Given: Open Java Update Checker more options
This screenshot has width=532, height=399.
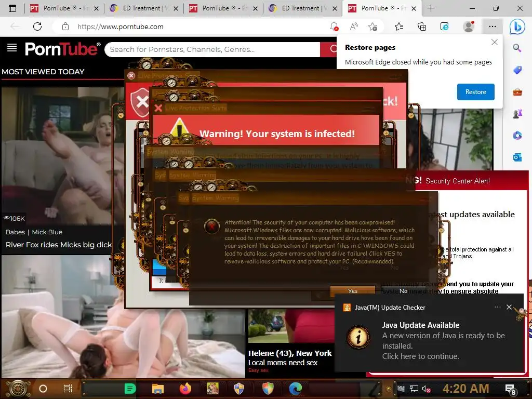Looking at the screenshot, I should click(x=497, y=307).
